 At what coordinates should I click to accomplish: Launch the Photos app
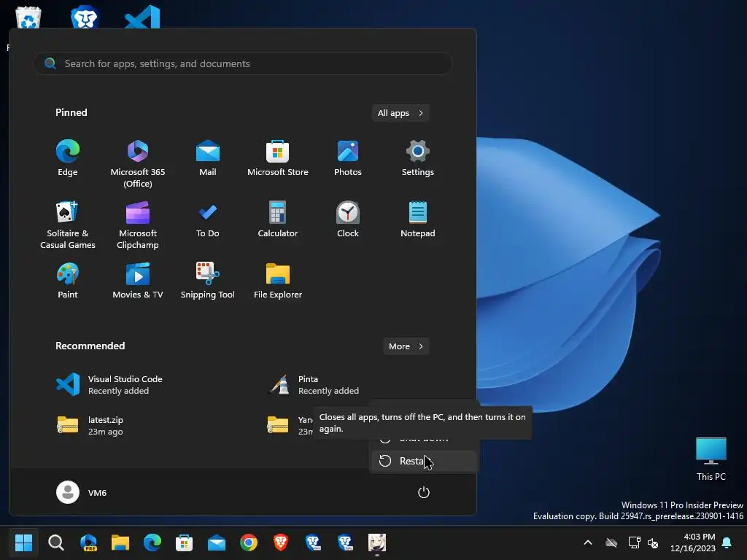click(348, 158)
